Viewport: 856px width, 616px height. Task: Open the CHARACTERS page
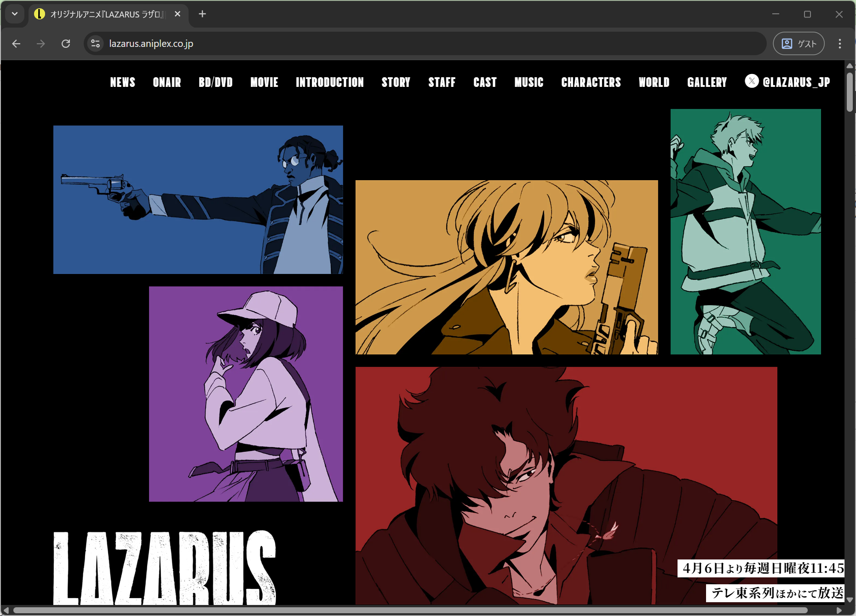(591, 82)
